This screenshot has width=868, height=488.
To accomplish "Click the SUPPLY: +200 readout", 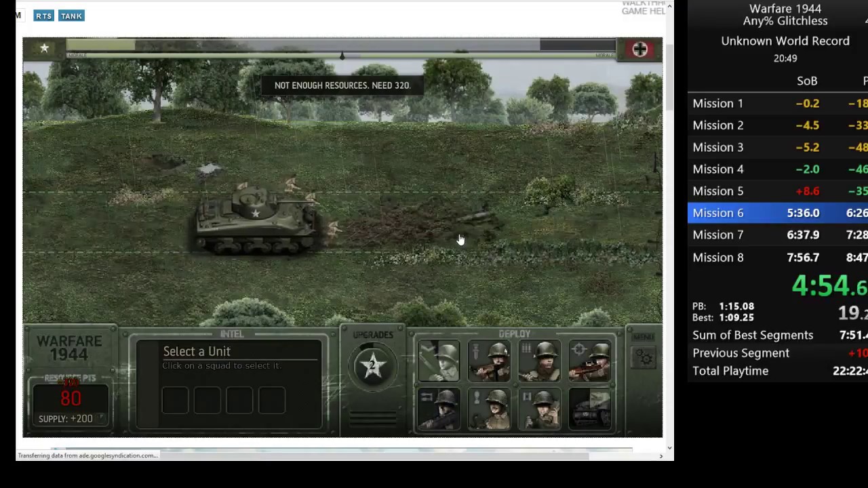I will click(x=66, y=419).
